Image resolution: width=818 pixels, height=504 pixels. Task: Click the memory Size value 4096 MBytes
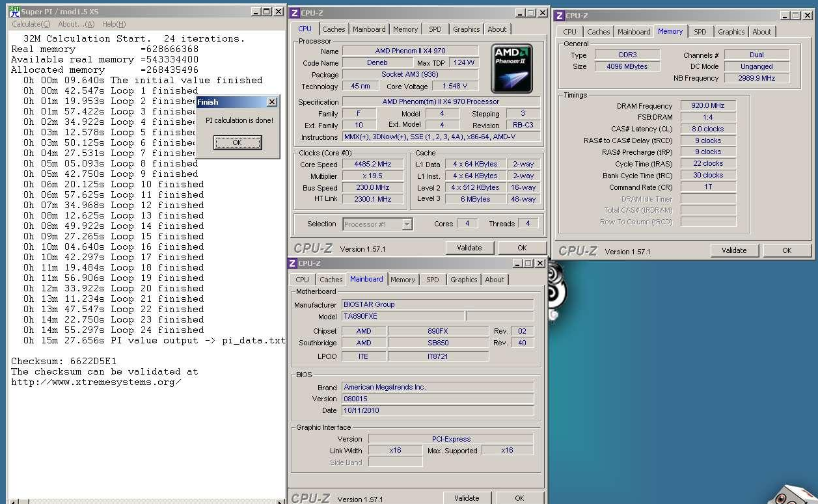tap(626, 67)
